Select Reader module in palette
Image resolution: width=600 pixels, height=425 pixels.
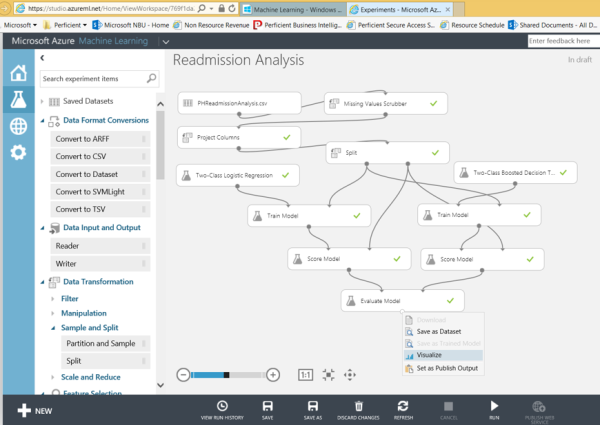click(100, 246)
